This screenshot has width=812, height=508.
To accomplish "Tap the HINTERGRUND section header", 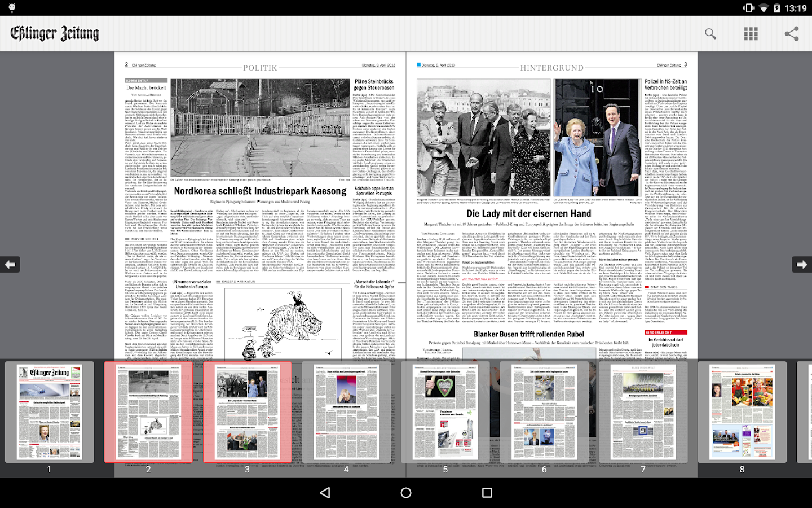I will [x=551, y=68].
